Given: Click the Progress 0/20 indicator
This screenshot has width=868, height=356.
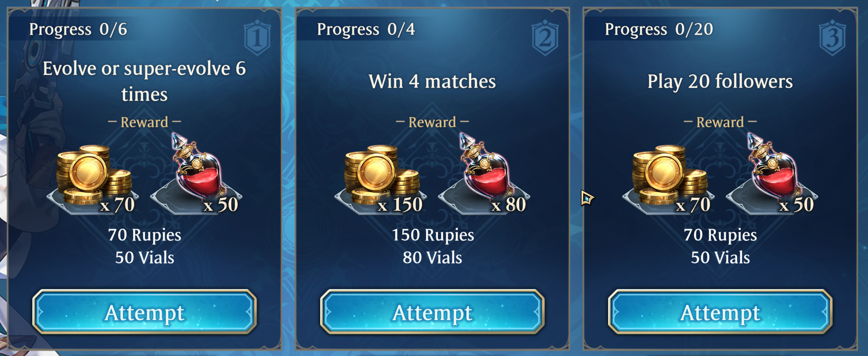Looking at the screenshot, I should click(x=659, y=29).
